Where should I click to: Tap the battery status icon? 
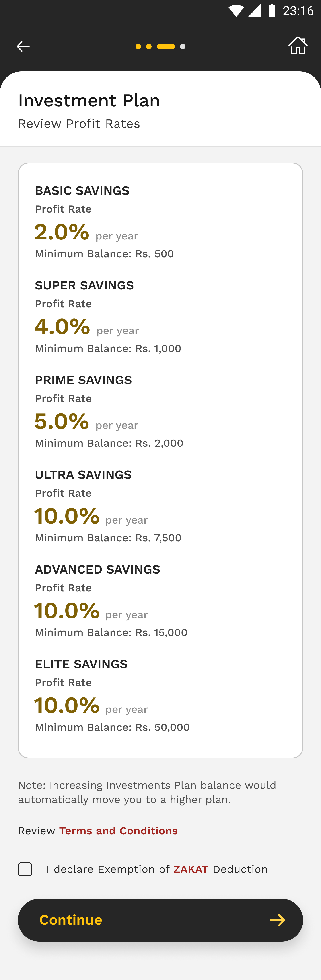[272, 11]
